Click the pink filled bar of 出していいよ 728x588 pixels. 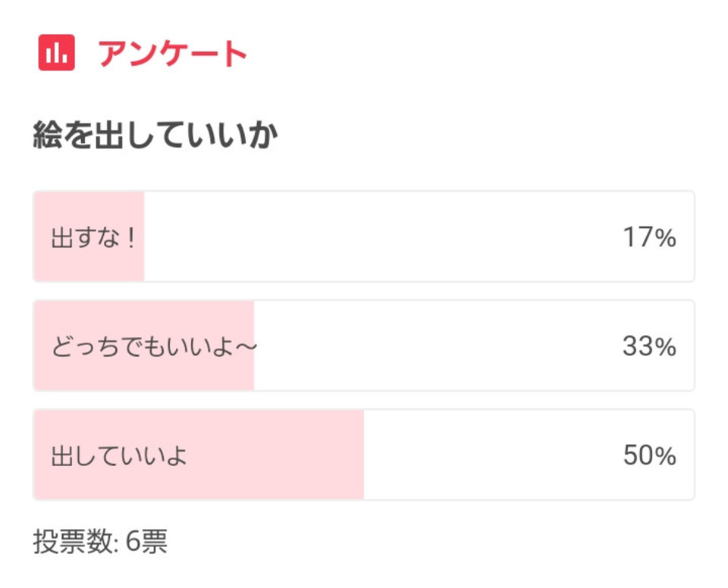199,455
